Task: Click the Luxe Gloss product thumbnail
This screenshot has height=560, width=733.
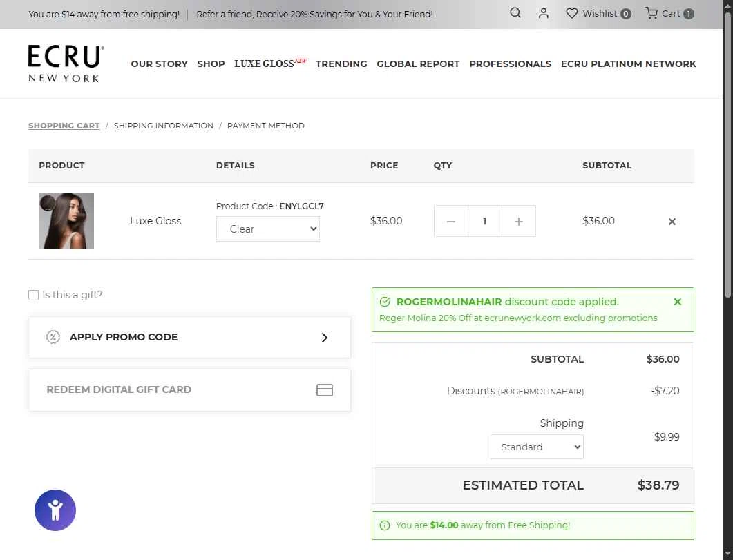Action: click(x=66, y=221)
